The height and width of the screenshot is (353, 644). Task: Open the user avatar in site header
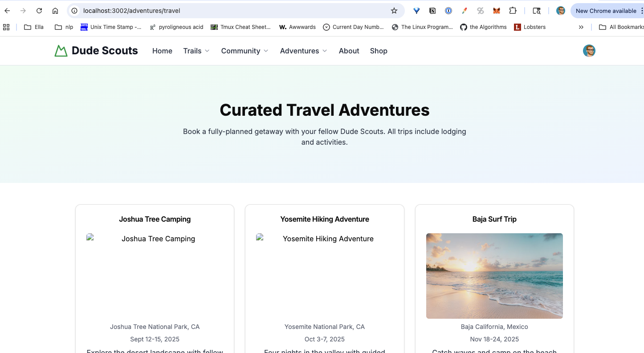pyautogui.click(x=589, y=51)
